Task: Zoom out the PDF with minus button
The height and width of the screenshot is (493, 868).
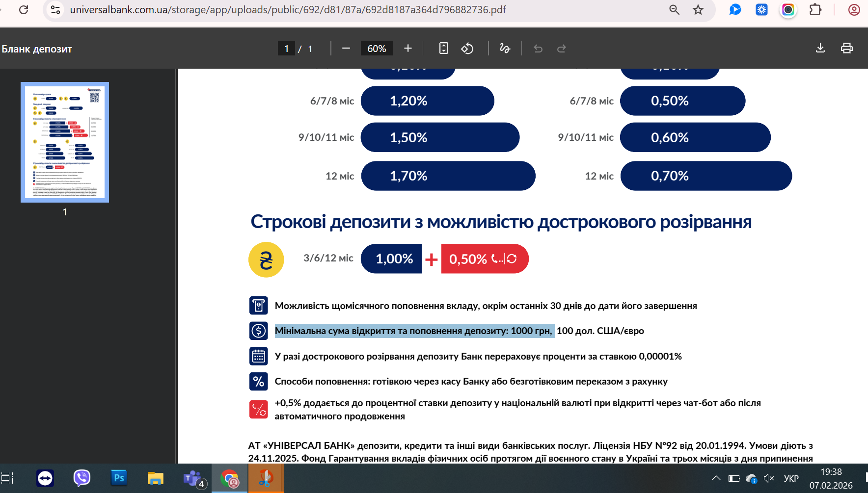Action: point(346,48)
